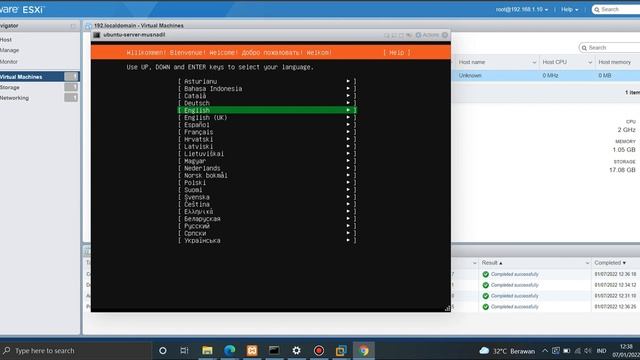Screen dimensions: 640x360
Task: Click the battery icon in system tray
Action: pyautogui.click(x=567, y=351)
